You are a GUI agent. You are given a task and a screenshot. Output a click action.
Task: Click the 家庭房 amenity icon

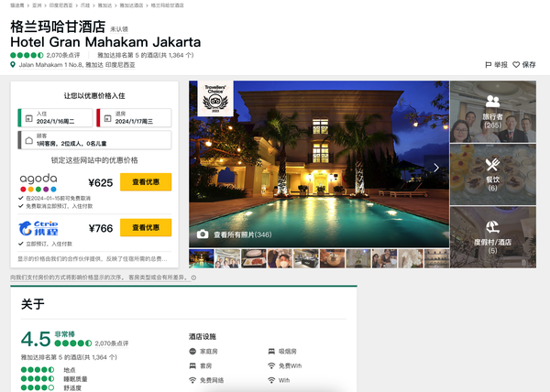tap(192, 351)
